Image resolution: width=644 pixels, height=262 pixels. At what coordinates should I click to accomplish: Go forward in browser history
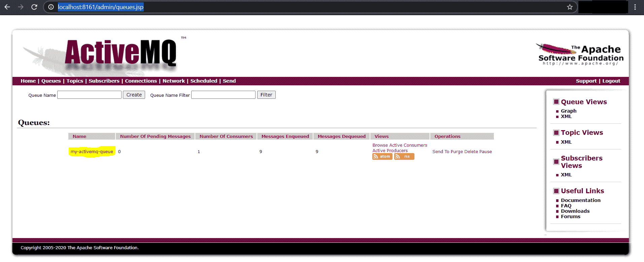click(21, 7)
